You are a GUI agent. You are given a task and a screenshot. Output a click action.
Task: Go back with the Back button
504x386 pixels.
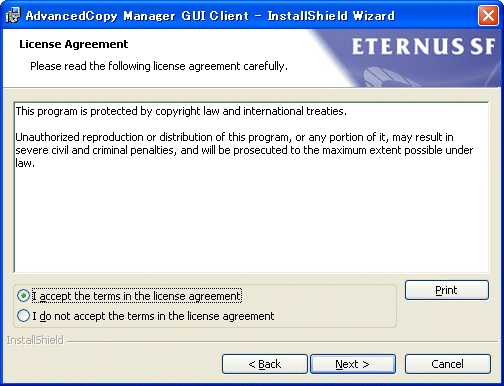[x=265, y=364]
